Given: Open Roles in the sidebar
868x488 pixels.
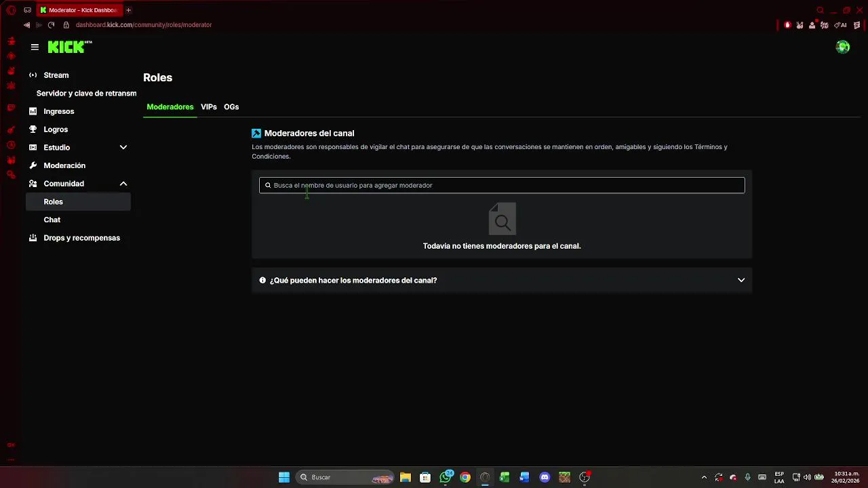Looking at the screenshot, I should [x=78, y=202].
